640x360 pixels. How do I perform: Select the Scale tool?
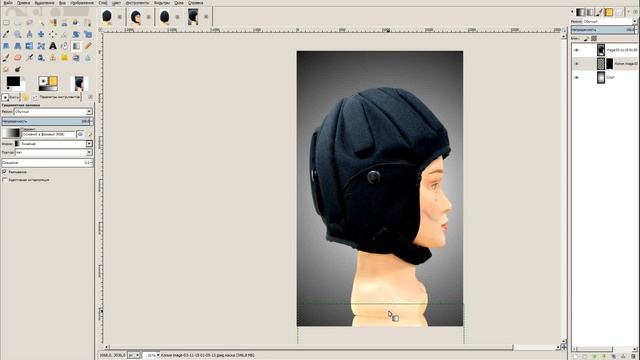pyautogui.click(x=88, y=34)
